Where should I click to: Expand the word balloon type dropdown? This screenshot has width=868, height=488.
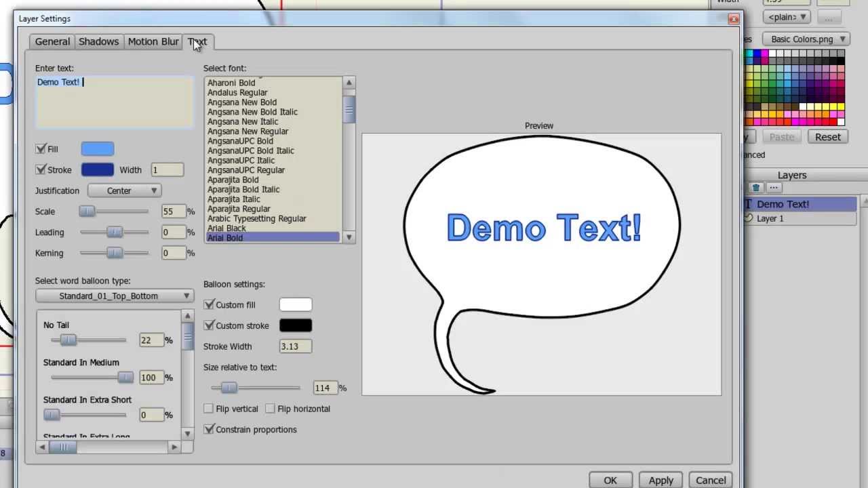pyautogui.click(x=114, y=296)
